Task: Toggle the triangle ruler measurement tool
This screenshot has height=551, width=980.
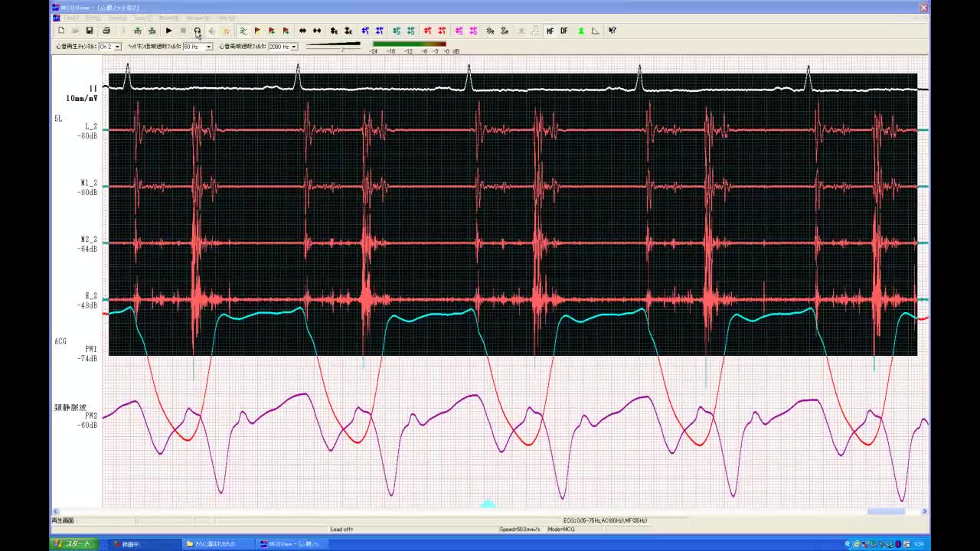Action: coord(596,31)
